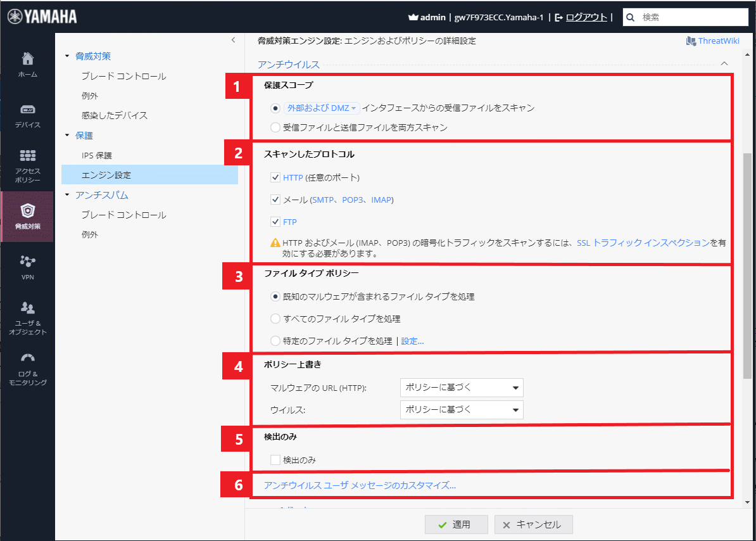Open Access Policy (アクセスポリシー) icon
Viewport: 756px width, 541px height.
(27, 156)
